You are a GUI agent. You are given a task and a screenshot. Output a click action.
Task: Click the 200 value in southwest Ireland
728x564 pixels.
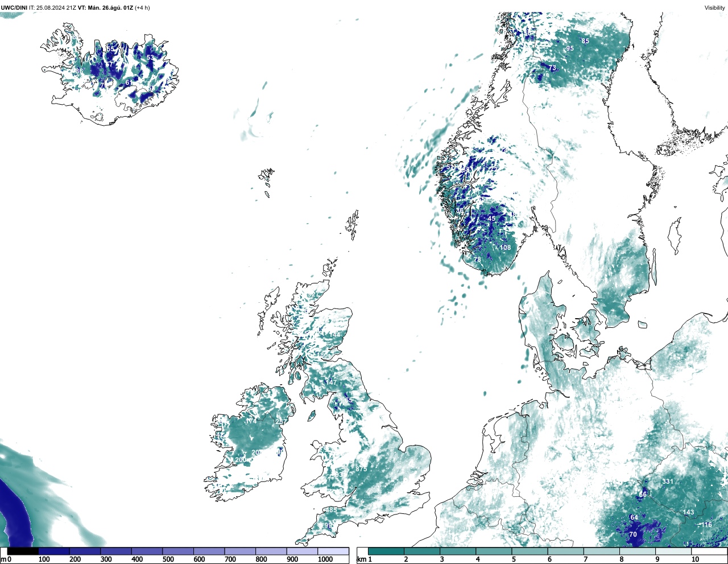[x=241, y=460]
